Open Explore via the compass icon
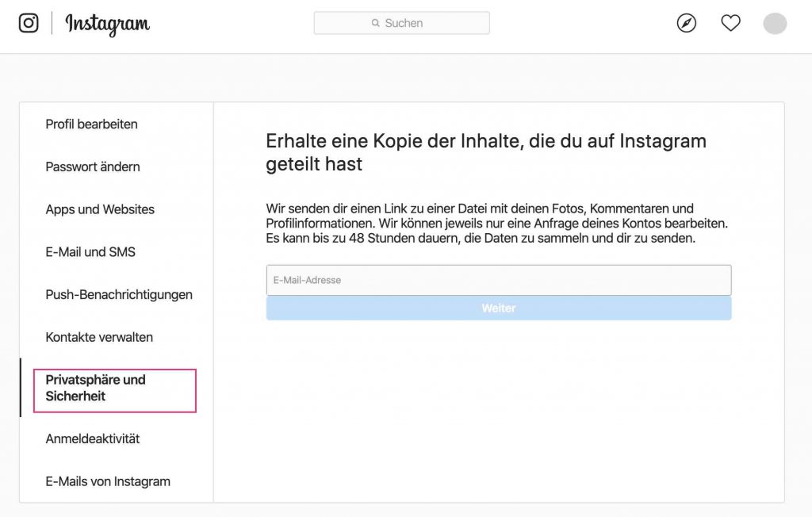Image resolution: width=812 pixels, height=517 pixels. [x=686, y=23]
